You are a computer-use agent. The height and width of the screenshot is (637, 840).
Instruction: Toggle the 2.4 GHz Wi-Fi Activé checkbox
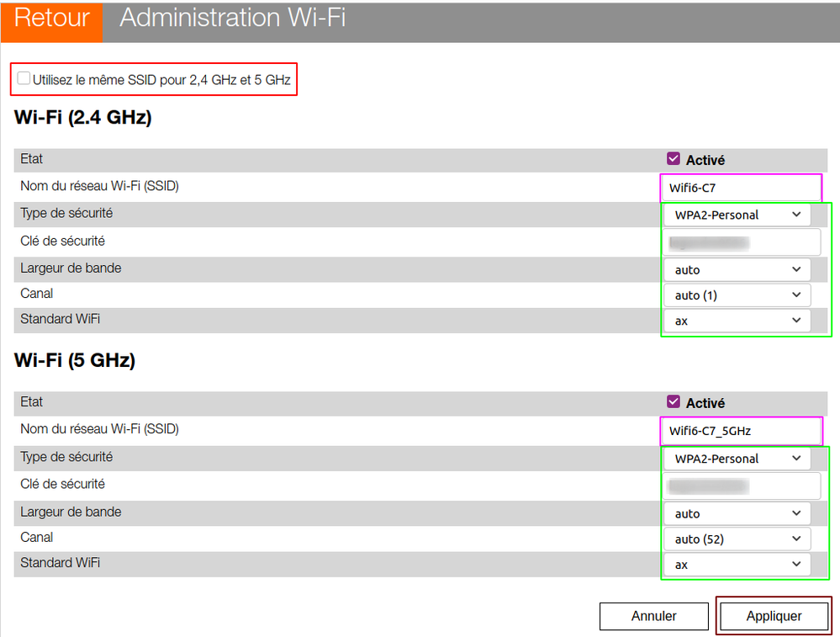(673, 159)
